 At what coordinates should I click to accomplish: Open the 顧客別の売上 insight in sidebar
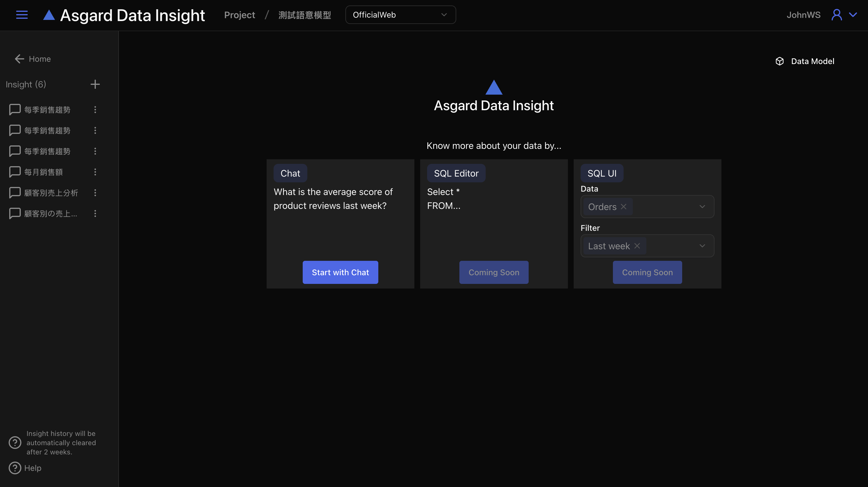[x=50, y=213]
